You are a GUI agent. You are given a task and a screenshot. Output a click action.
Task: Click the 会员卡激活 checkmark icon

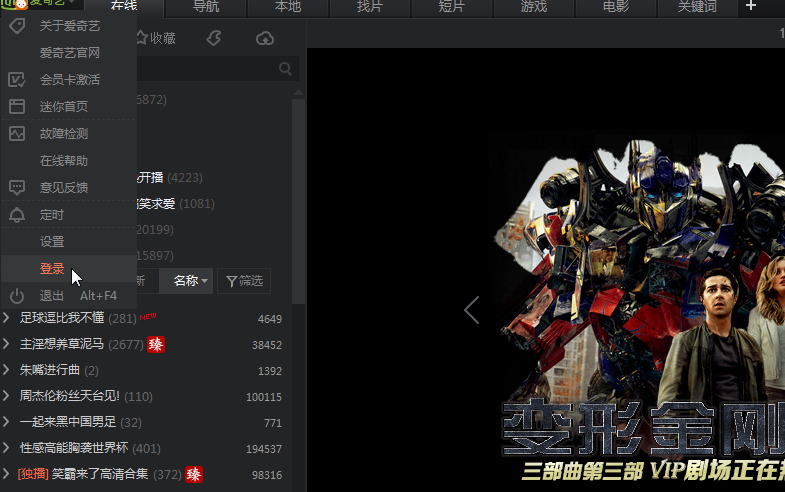tap(17, 79)
